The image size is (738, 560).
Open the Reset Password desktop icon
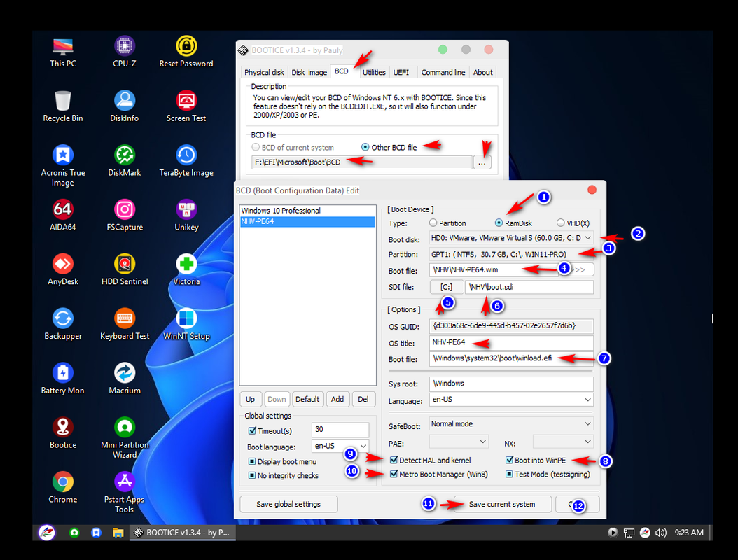[186, 52]
